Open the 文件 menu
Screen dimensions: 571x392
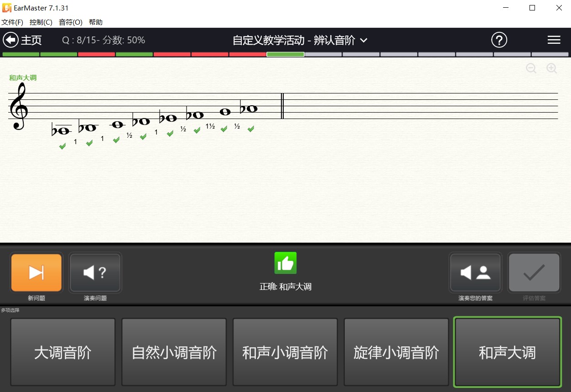pyautogui.click(x=12, y=22)
